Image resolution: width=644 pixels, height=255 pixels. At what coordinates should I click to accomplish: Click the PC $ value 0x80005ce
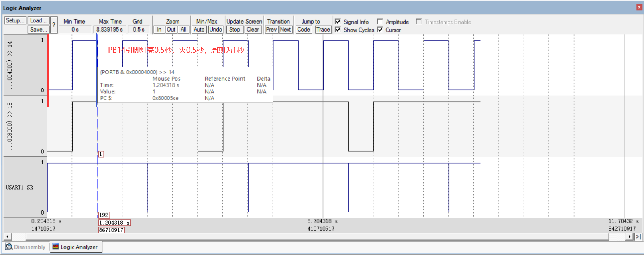click(165, 98)
